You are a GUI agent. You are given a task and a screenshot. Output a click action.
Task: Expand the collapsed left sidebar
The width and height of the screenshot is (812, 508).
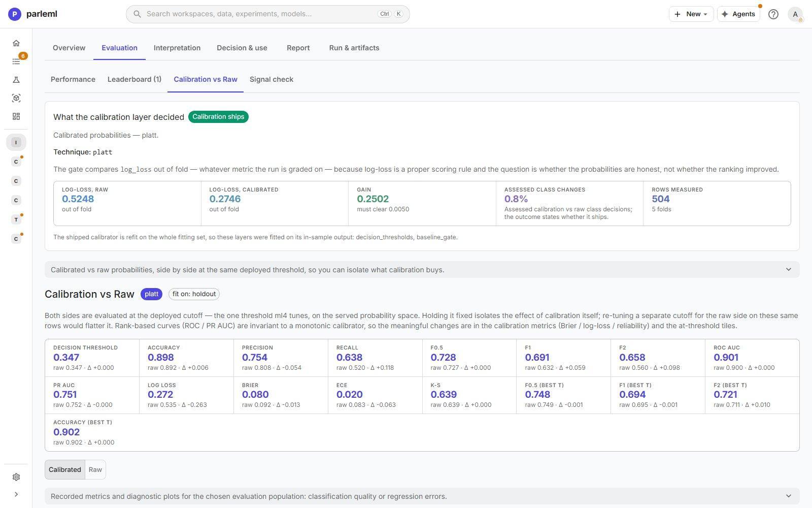(16, 494)
